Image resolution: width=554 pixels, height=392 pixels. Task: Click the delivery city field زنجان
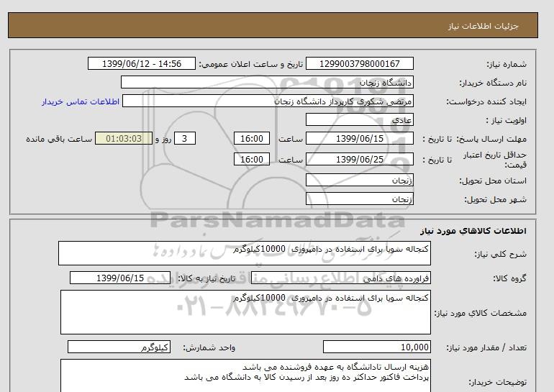click(x=359, y=199)
